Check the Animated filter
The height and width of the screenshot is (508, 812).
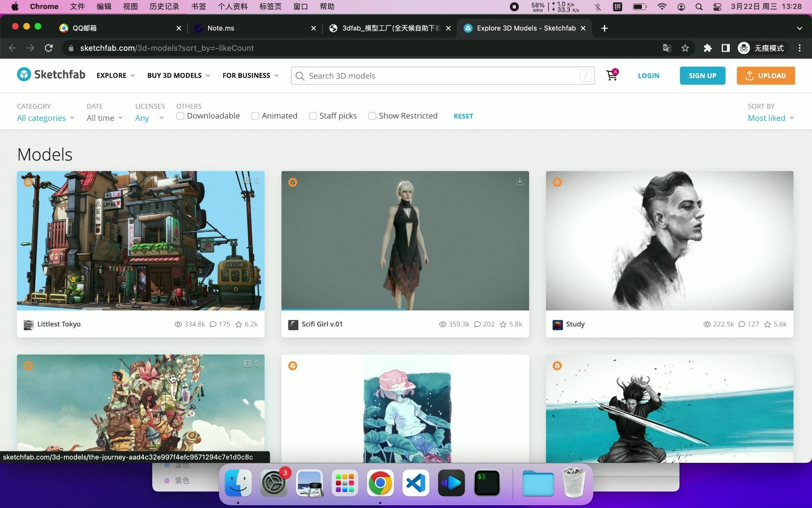255,116
